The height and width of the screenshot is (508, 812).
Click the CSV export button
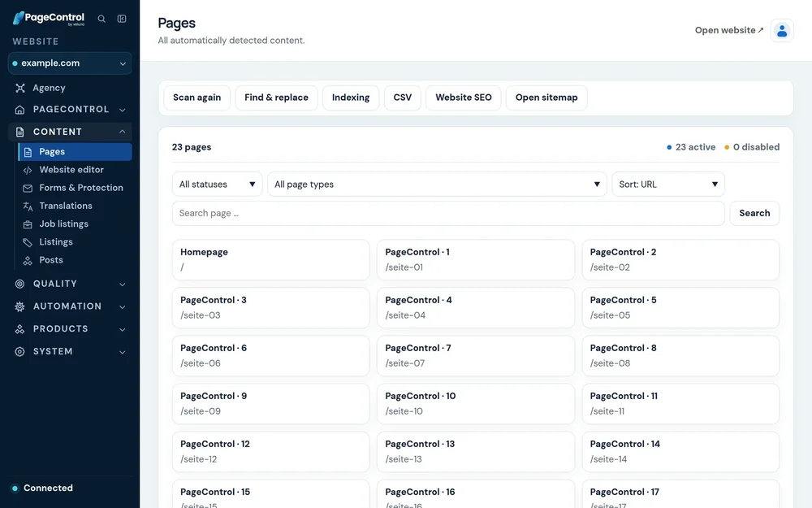tap(403, 98)
